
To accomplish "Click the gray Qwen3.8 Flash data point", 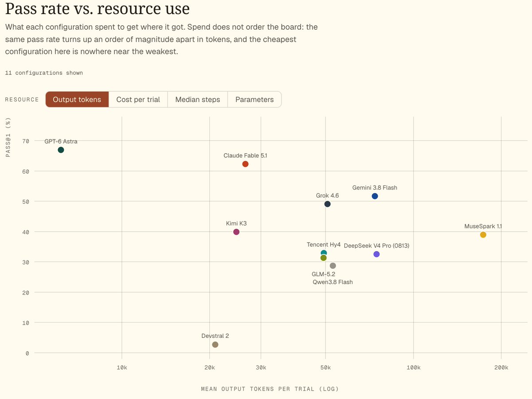I will (x=333, y=266).
